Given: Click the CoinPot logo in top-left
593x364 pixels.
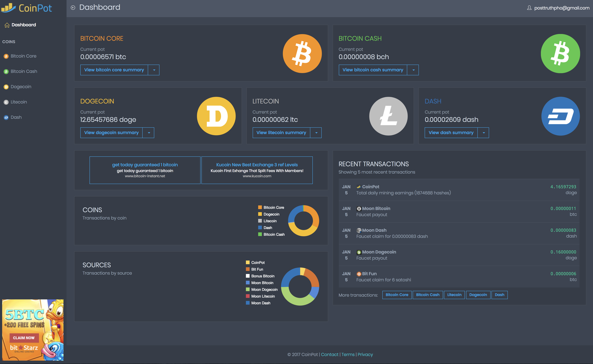Looking at the screenshot, I should coord(27,8).
